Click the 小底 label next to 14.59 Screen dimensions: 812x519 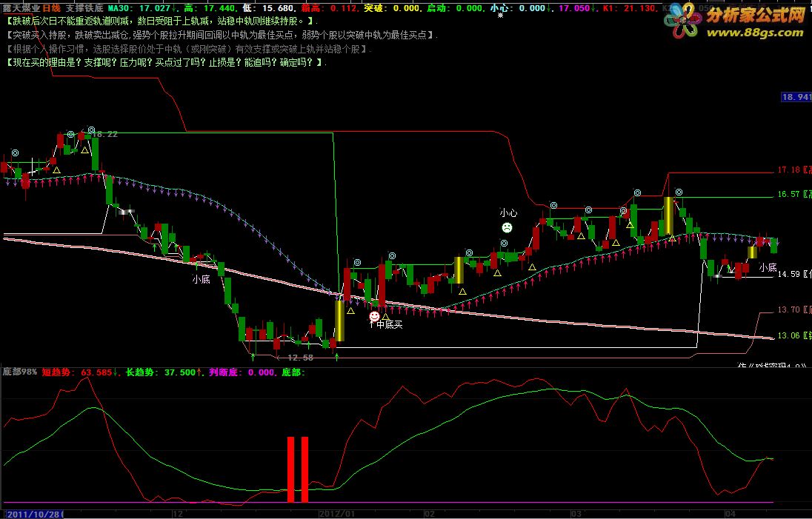pyautogui.click(x=768, y=267)
